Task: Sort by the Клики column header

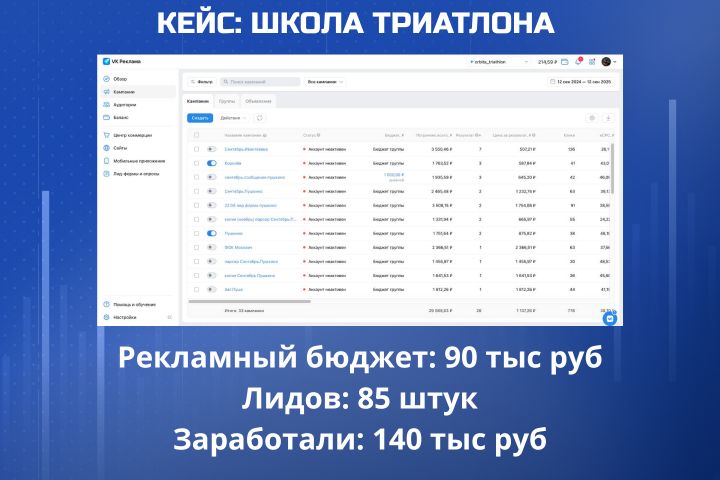Action: pyautogui.click(x=569, y=135)
